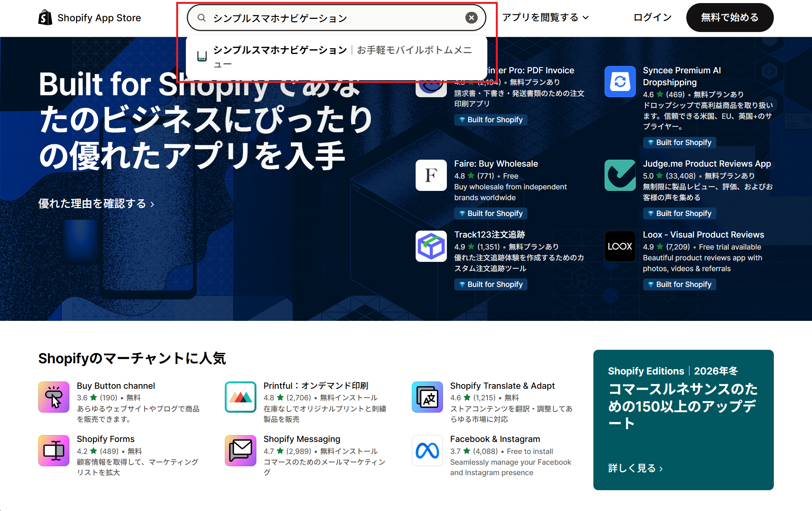The image size is (812, 511).
Task: Open the Printful print-on-demand app icon
Action: (240, 397)
